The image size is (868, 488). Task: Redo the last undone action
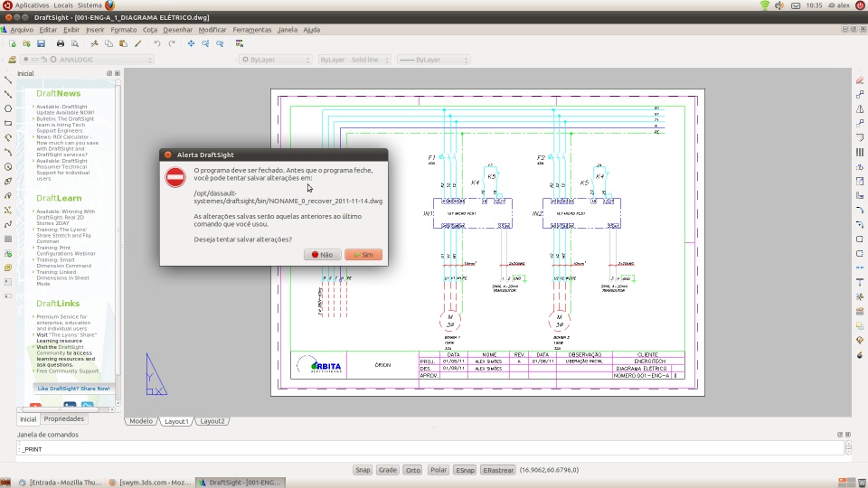[172, 43]
